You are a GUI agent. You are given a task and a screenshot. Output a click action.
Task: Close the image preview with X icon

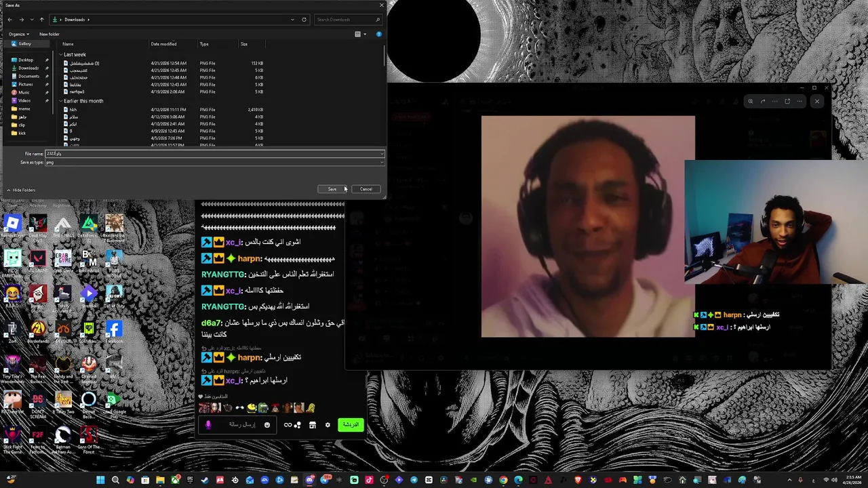pos(816,101)
